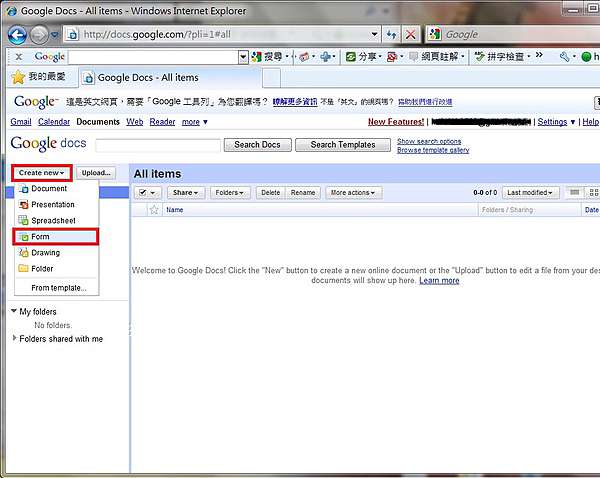Click the browser Forward arrow button
Screen dimensions: 600x478
point(39,35)
